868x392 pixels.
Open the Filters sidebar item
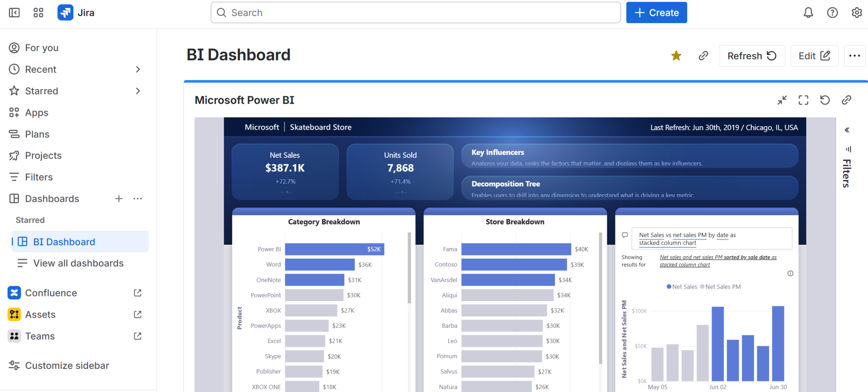click(x=39, y=177)
